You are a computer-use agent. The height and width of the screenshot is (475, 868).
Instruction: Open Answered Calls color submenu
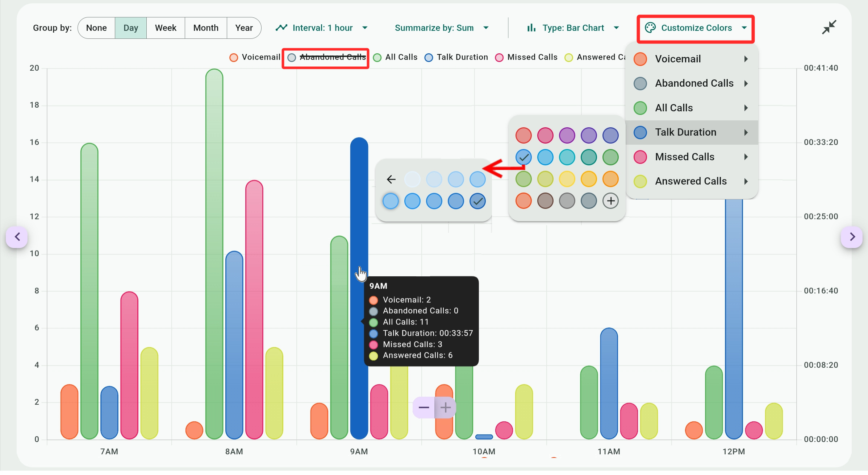[691, 181]
